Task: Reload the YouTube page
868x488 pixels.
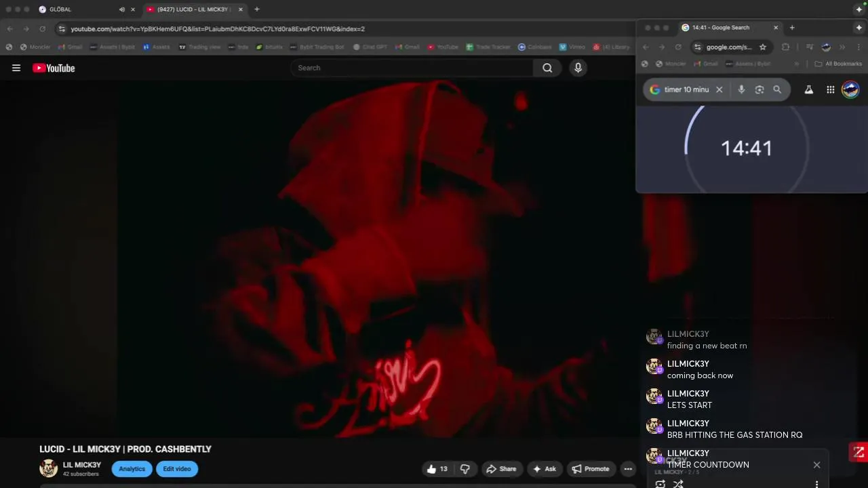Action: 43,29
